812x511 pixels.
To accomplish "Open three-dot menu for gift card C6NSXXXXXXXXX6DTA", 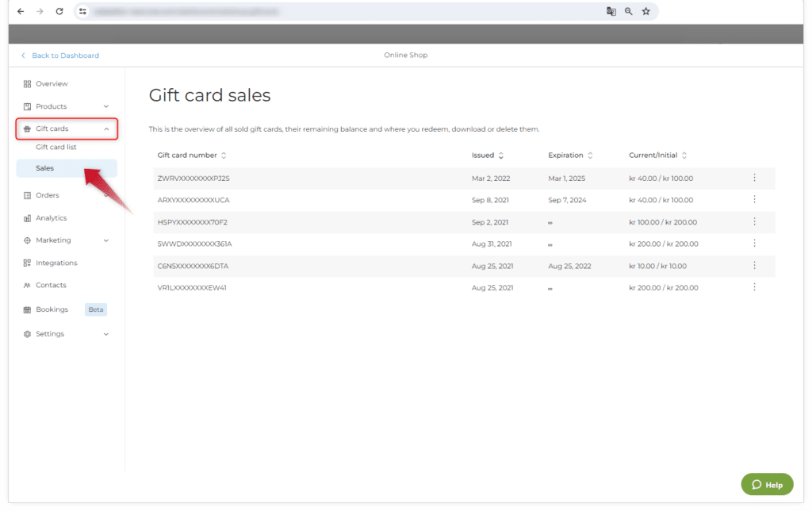I will 754,266.
